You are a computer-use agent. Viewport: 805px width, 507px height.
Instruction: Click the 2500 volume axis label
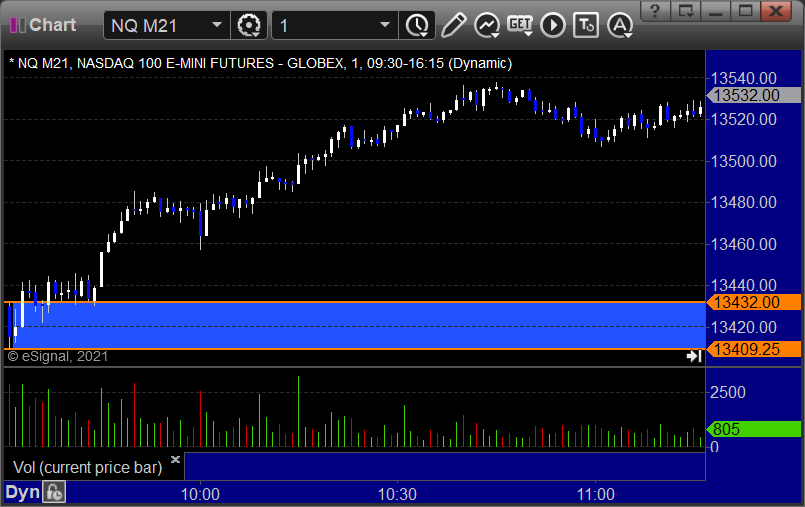(x=727, y=393)
